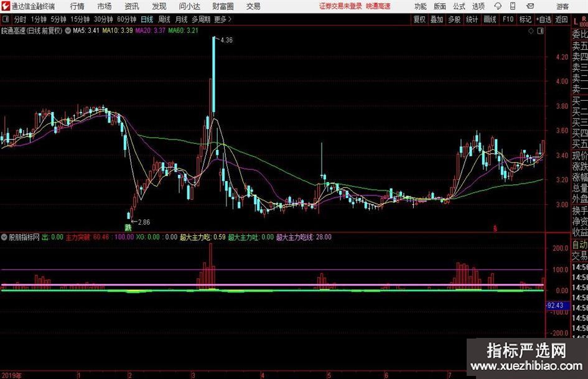Viewport: 588px width, 379px height.
Task: Open the 发现 menu
Action: click(159, 6)
